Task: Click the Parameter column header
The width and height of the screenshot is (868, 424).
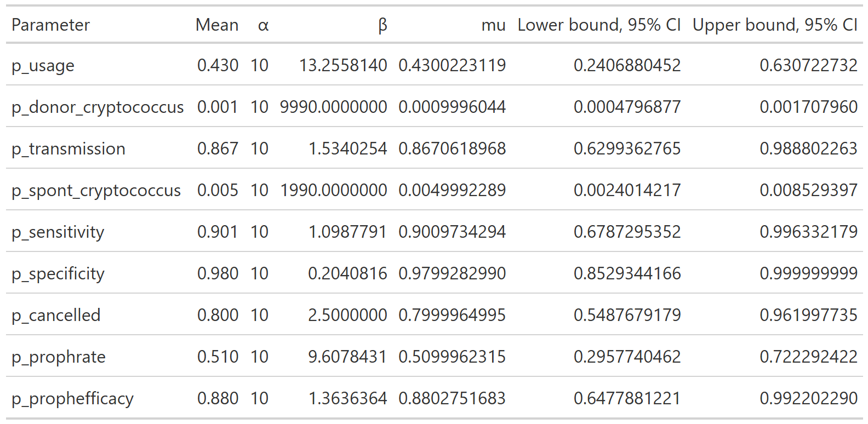Action: (50, 25)
